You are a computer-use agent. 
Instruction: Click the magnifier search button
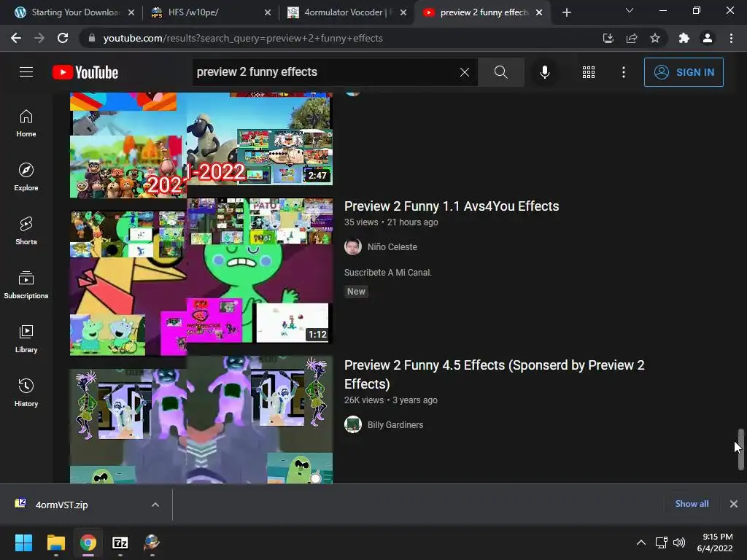pyautogui.click(x=500, y=72)
